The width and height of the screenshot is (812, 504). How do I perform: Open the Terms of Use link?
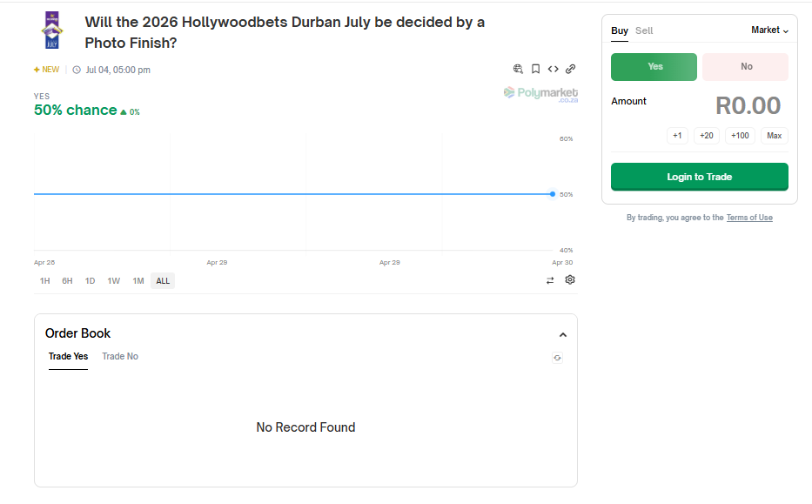(749, 218)
